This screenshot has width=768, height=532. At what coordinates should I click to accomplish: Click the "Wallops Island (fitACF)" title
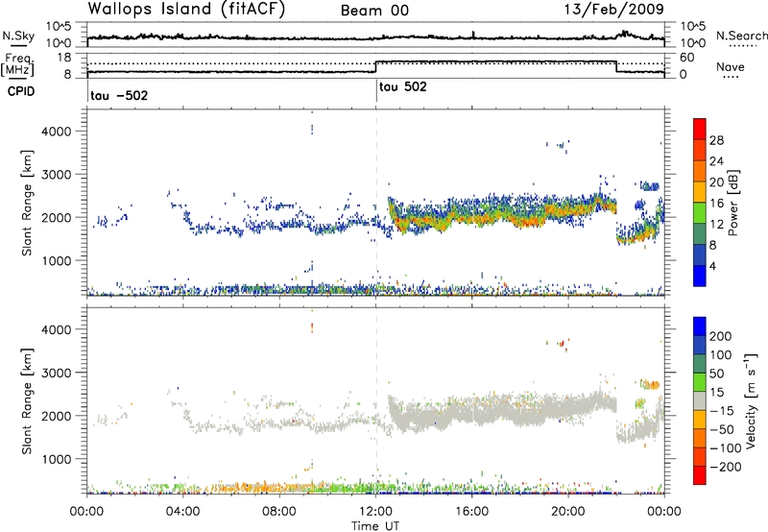pos(186,10)
